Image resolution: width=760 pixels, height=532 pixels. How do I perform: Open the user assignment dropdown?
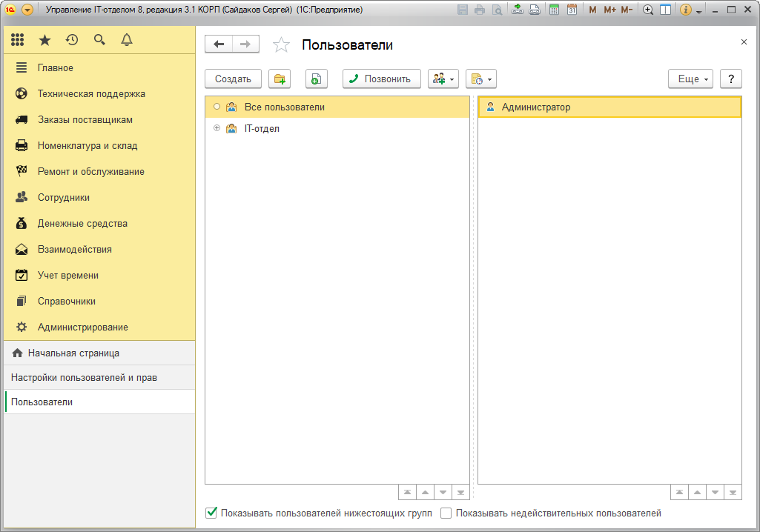(x=443, y=79)
